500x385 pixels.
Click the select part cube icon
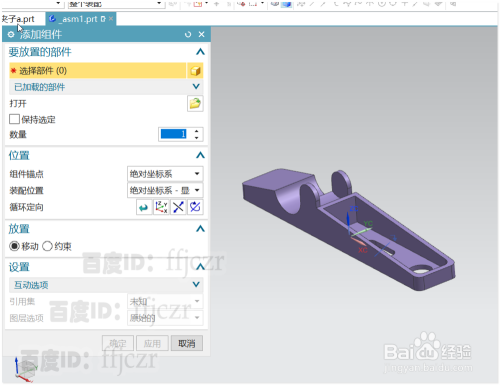tap(195, 71)
